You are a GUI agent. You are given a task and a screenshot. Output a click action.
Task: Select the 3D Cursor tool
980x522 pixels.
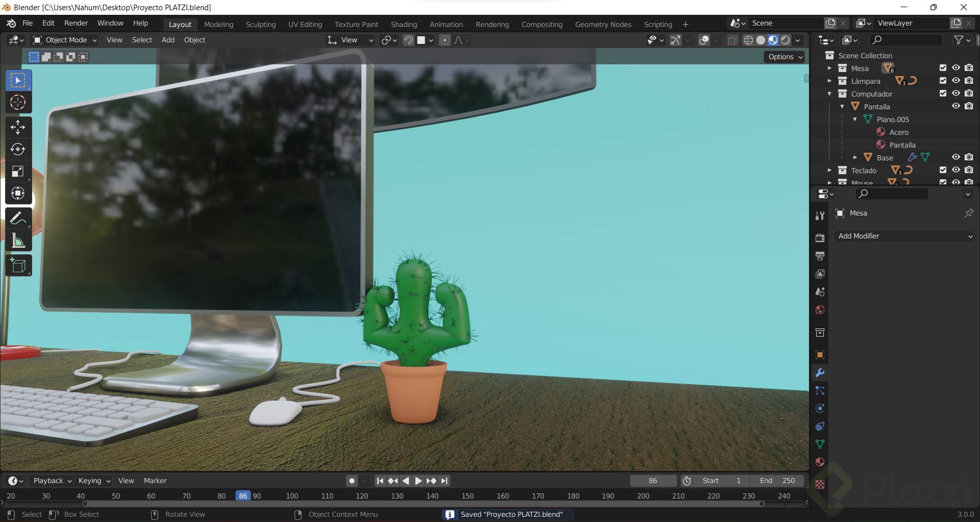[18, 103]
